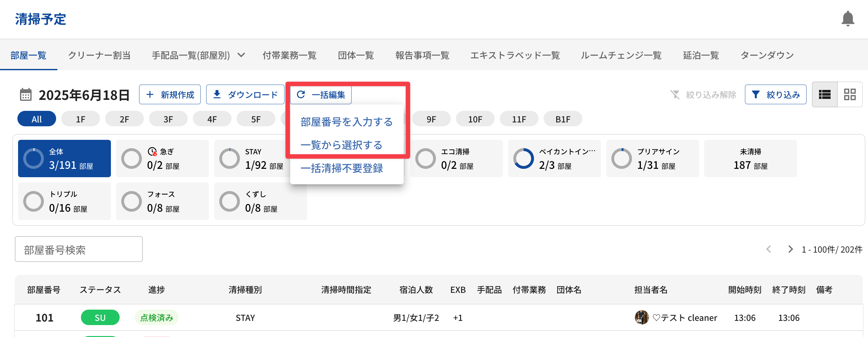Click the previous page arrow
This screenshot has height=337, width=868.
(x=769, y=249)
